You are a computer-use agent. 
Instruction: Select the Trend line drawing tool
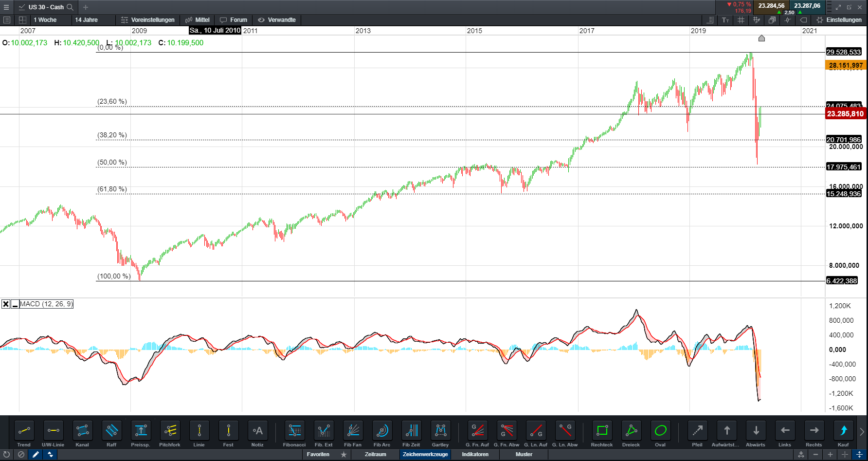click(x=24, y=431)
